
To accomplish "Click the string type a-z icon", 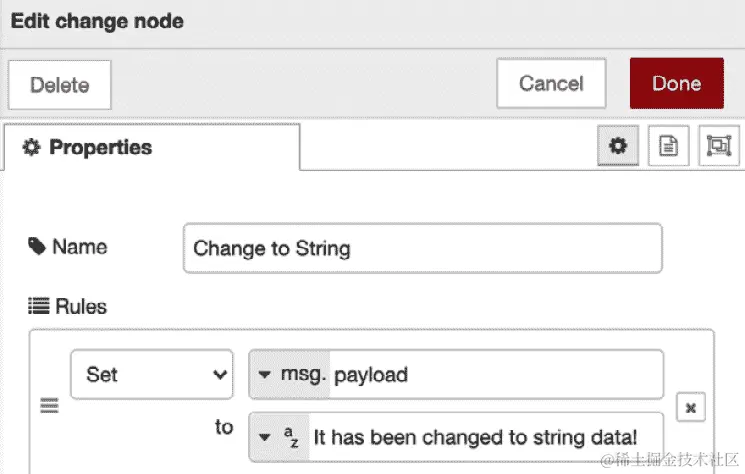I will click(291, 437).
